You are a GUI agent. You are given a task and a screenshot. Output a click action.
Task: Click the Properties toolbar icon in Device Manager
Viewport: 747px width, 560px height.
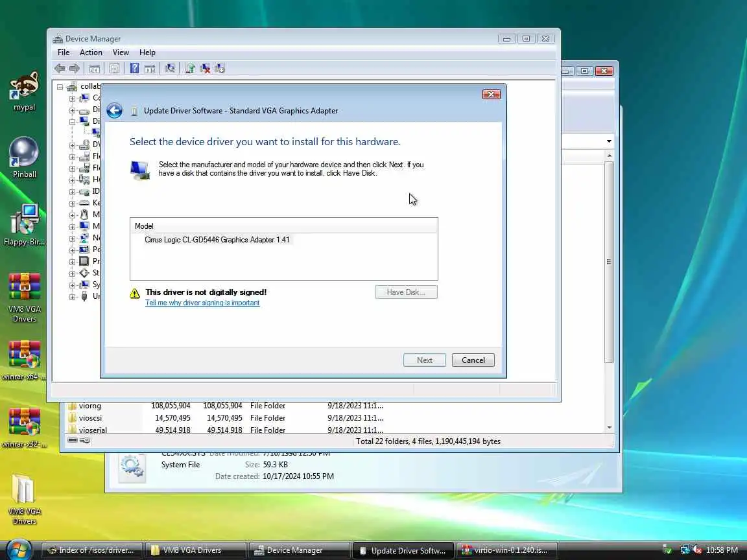pyautogui.click(x=114, y=69)
